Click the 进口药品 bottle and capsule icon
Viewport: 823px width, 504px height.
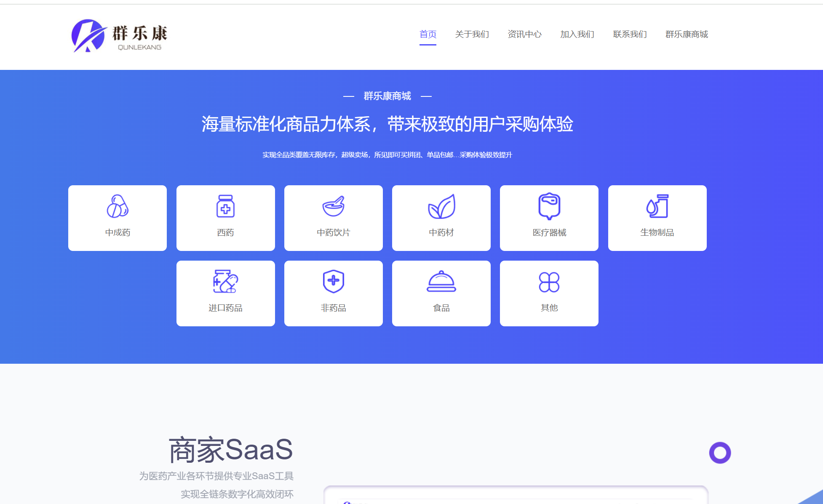click(x=225, y=281)
